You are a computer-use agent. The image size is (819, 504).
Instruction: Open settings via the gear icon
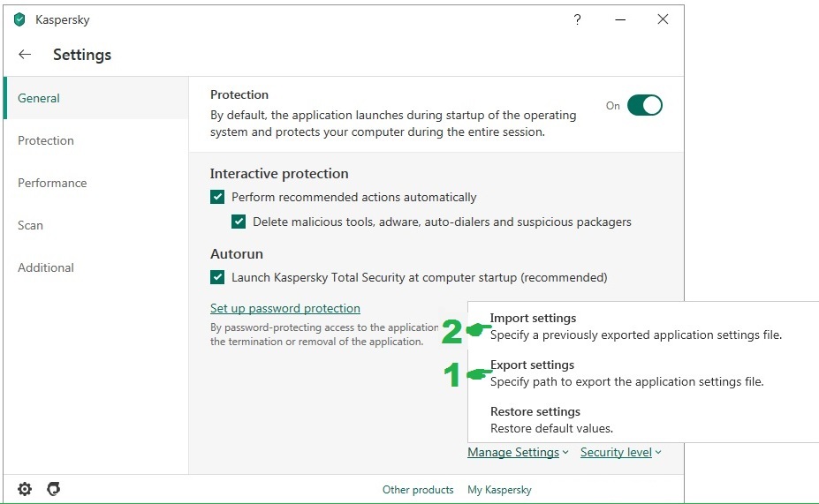[25, 489]
